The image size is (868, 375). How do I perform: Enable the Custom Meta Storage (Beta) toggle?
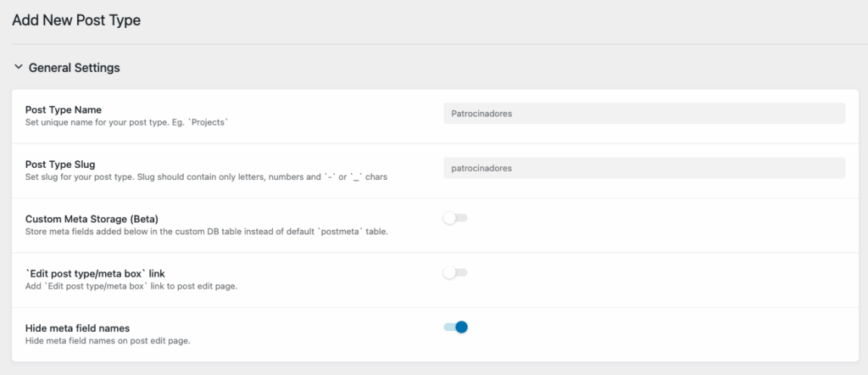click(455, 218)
